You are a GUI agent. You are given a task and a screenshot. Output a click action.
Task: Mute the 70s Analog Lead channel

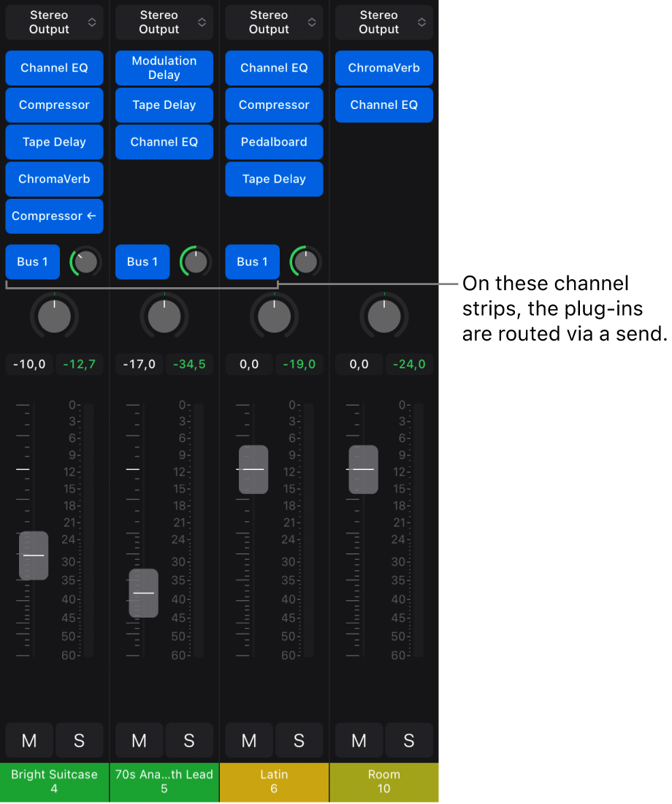pos(139,741)
